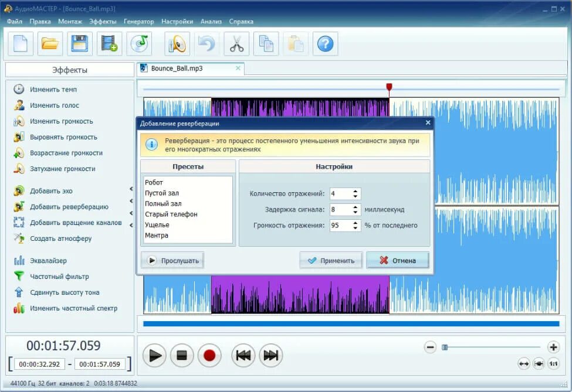The image size is (572, 392).
Task: Zoom in the waveform with plus icon
Action: (x=553, y=347)
